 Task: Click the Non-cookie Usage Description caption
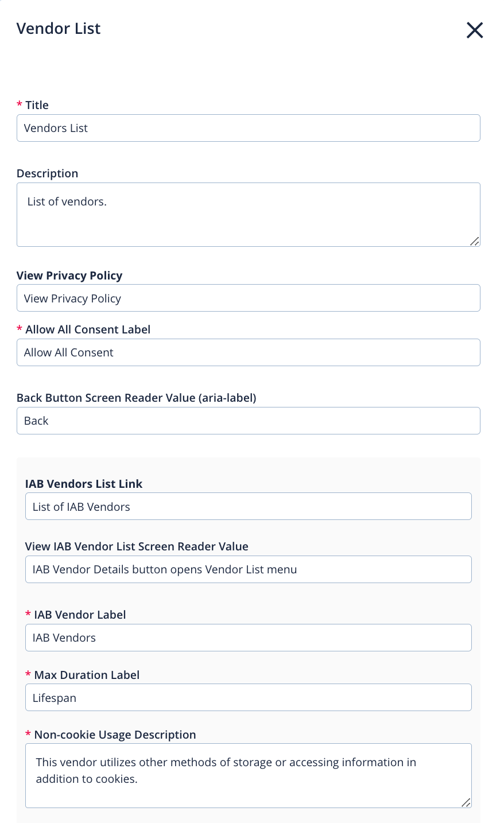(x=115, y=735)
